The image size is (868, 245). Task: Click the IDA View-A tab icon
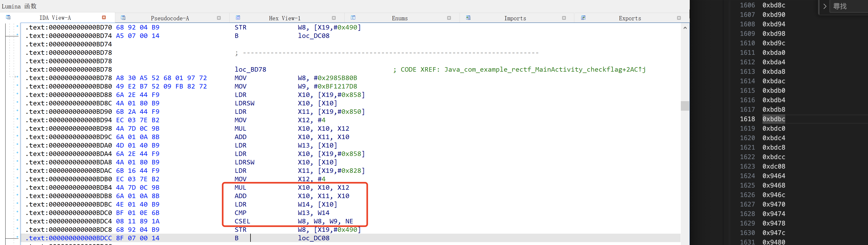click(x=8, y=17)
